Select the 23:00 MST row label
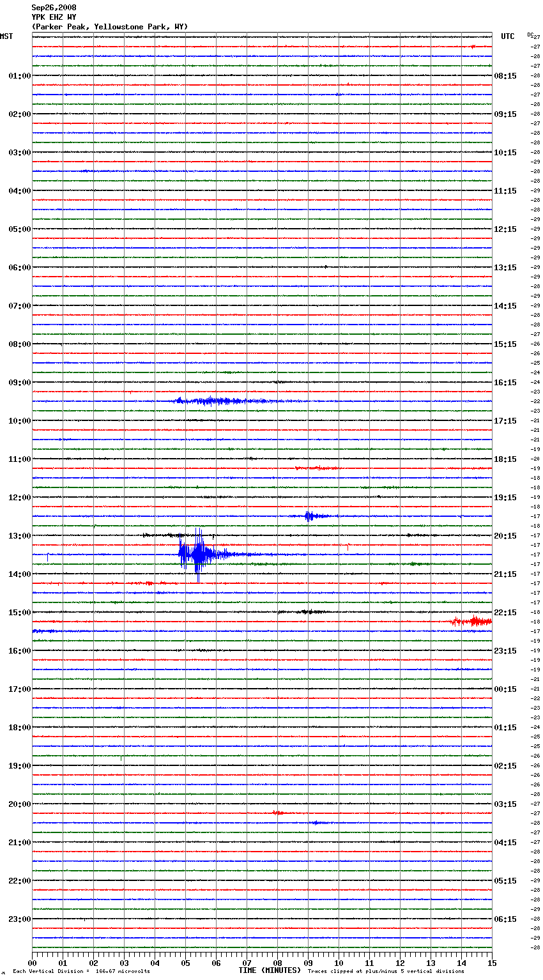 (x=20, y=919)
